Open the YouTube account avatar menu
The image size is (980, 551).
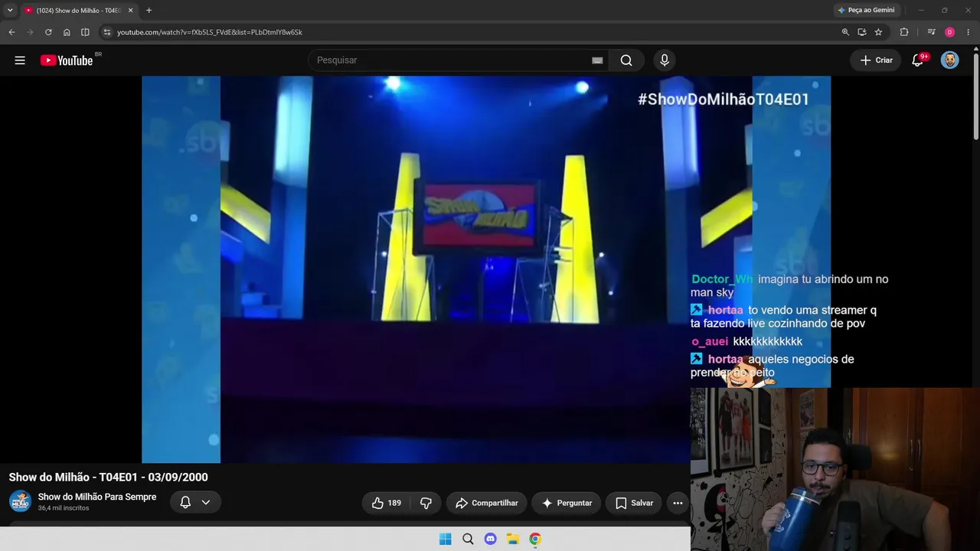(x=949, y=60)
